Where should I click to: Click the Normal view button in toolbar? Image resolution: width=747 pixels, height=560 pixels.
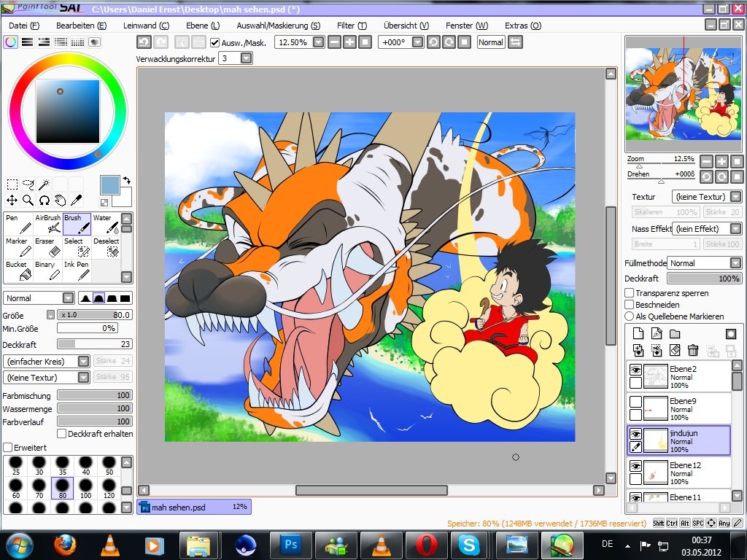(491, 42)
